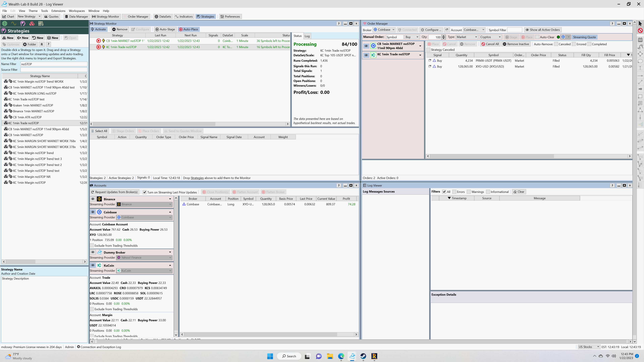Open the library books icon in sidebar
Screen dimensions: 644x362
tap(41, 23)
